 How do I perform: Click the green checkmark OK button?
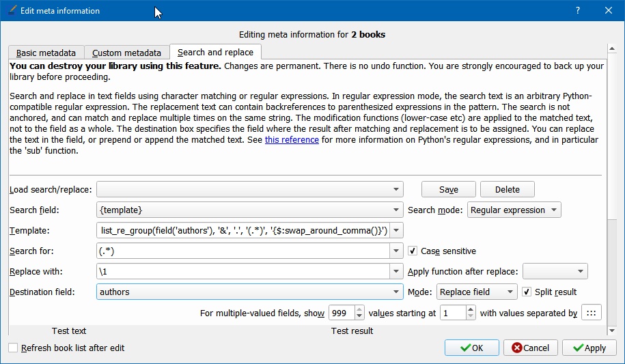[471, 348]
